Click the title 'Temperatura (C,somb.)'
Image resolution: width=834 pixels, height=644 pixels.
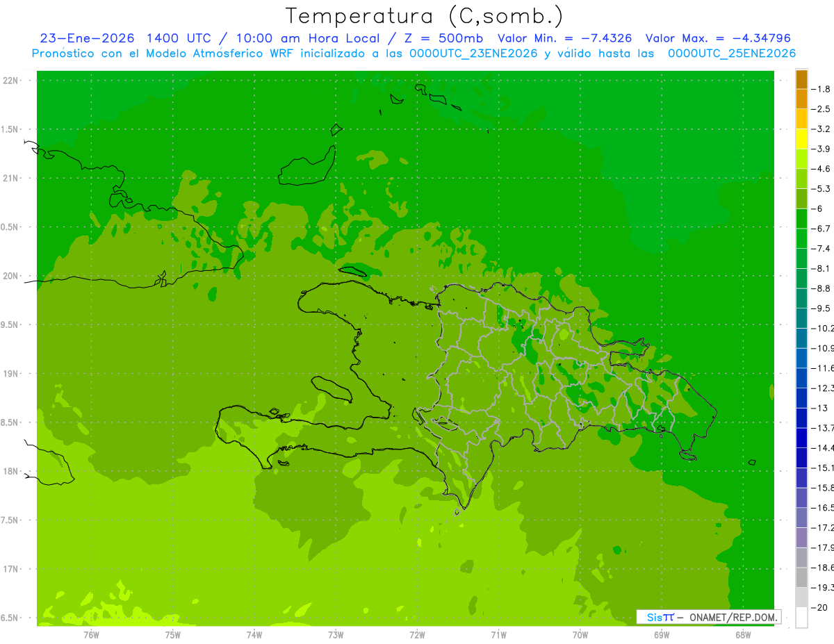[425, 17]
